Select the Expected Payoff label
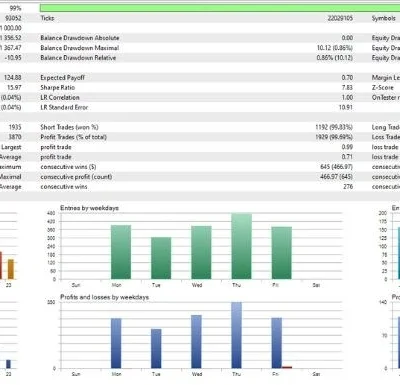Viewport: 400px width, 385px height. click(63, 78)
